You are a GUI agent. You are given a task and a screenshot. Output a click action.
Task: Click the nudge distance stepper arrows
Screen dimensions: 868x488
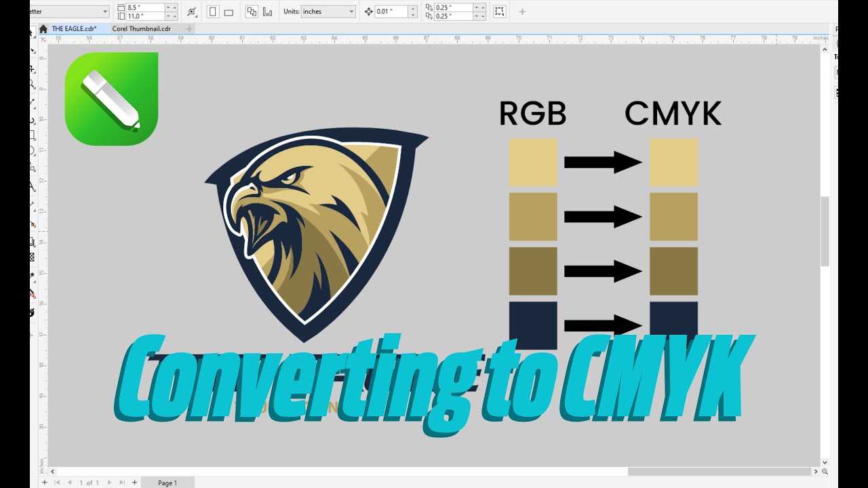click(413, 12)
